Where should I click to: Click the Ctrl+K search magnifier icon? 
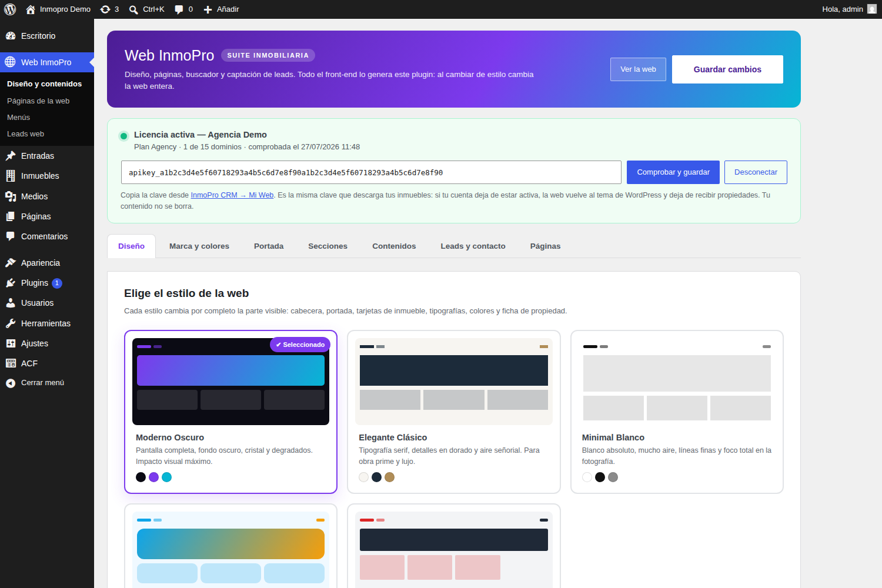coord(133,9)
